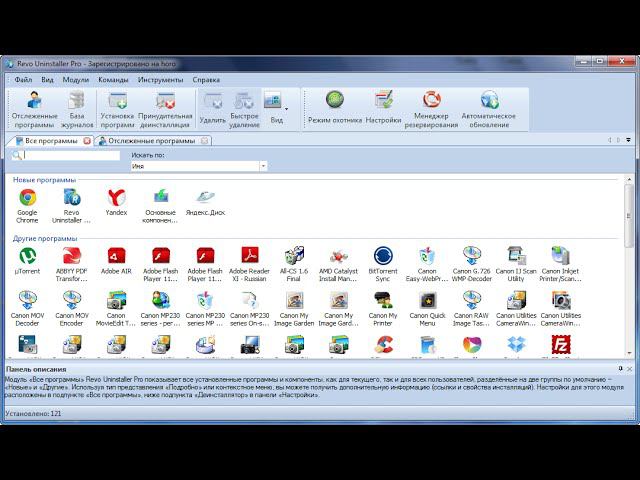Expand the Вид toolbar dropdown arrow
Viewport: 640px width, 480px height.
coord(287,109)
